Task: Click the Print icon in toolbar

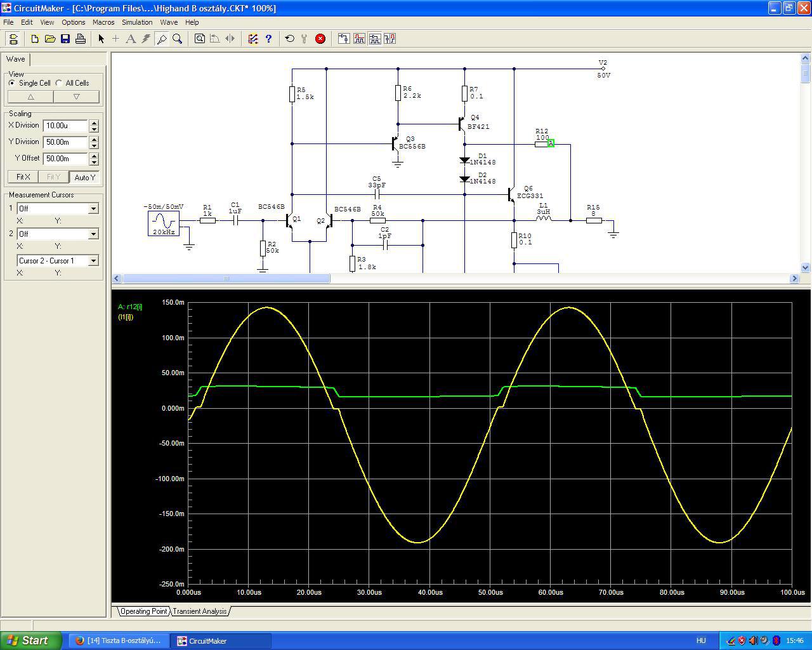Action: (x=81, y=39)
